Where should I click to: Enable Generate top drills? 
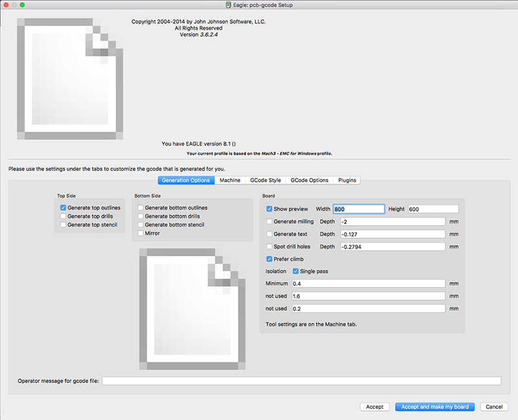click(63, 216)
